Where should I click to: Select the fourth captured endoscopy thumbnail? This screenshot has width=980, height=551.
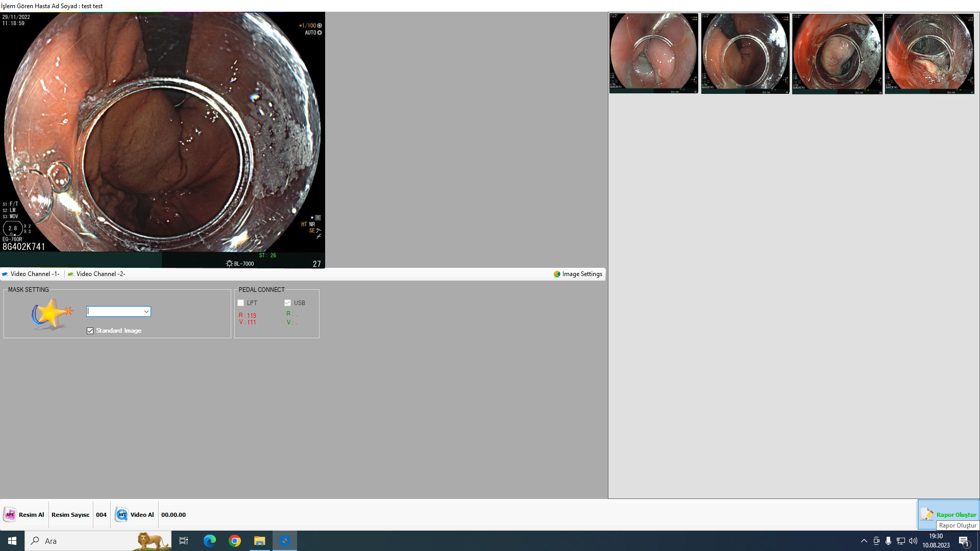[929, 54]
